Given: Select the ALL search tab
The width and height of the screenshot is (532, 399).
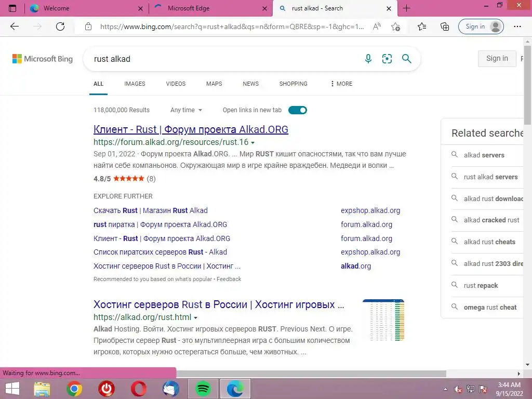Looking at the screenshot, I should point(98,84).
